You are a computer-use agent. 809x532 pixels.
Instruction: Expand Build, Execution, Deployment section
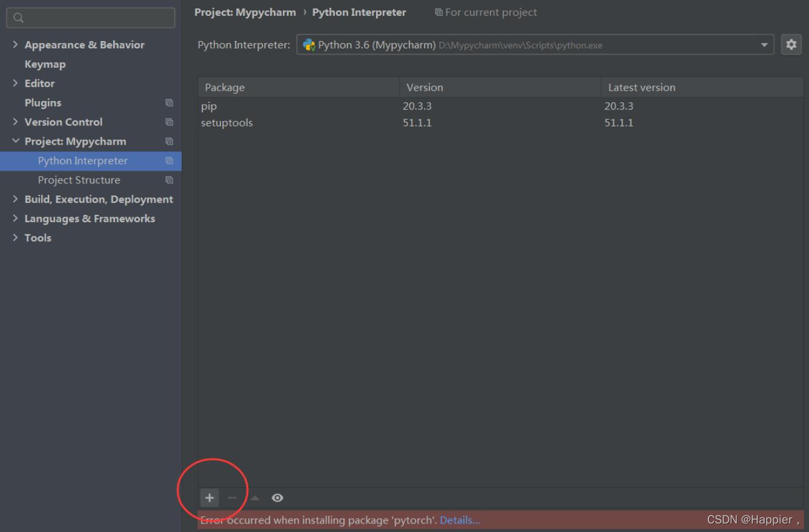click(15, 200)
